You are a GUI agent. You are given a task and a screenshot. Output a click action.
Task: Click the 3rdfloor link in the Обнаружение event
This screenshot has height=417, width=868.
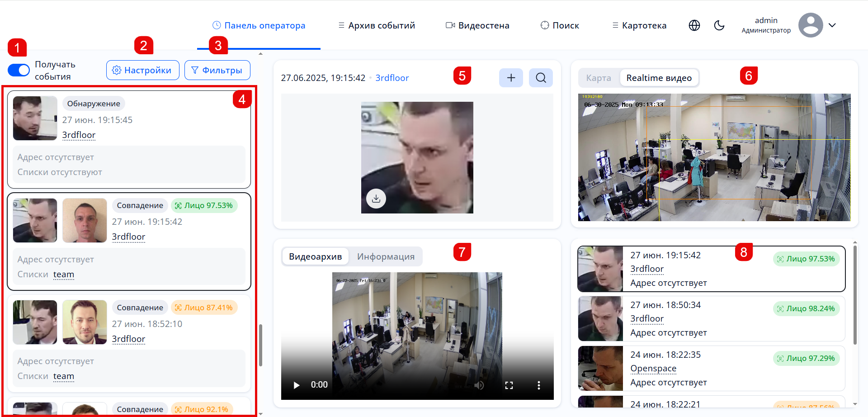(x=79, y=135)
